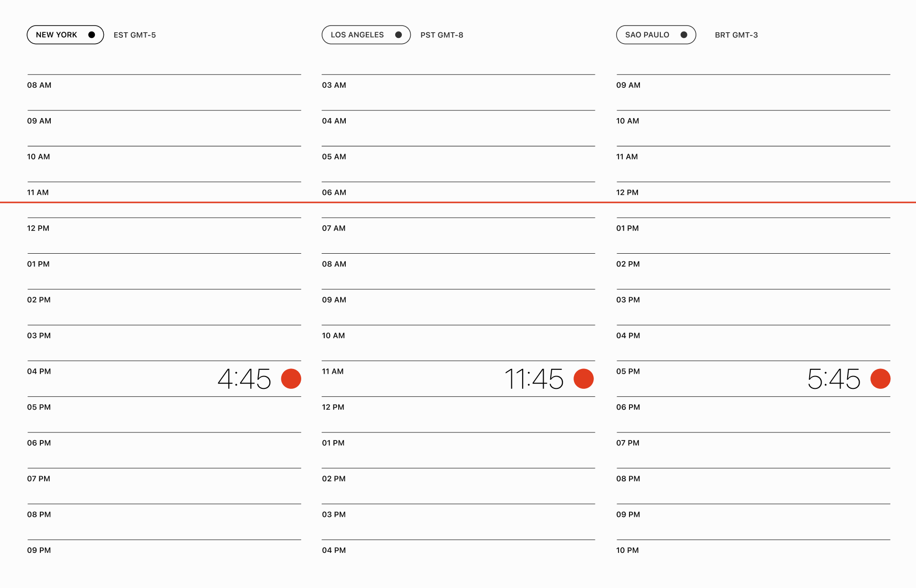Click the dot inside Sao Paulo pill
Screen dimensions: 916x588
[684, 35]
